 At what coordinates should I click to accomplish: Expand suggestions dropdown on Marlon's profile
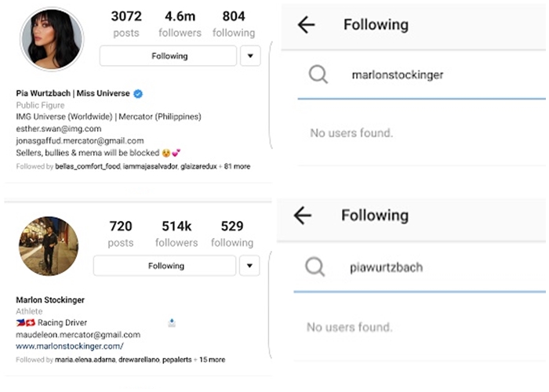pyautogui.click(x=249, y=266)
